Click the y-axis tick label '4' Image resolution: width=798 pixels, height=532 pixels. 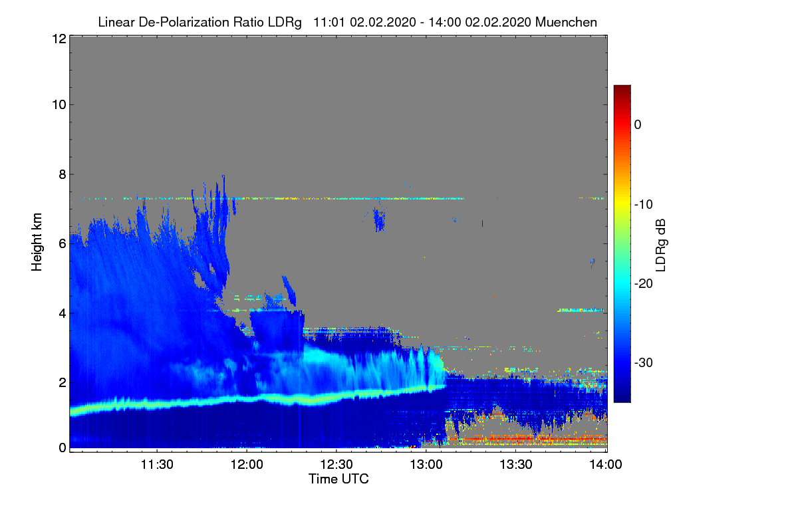pyautogui.click(x=62, y=313)
